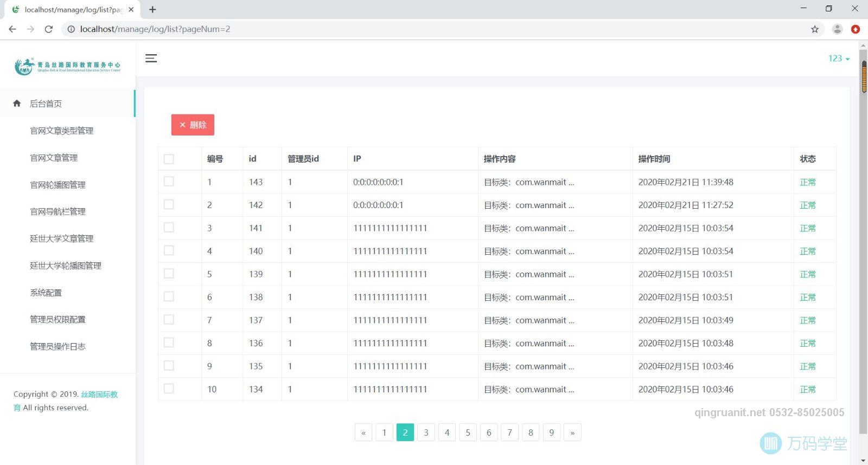Check the row with id 135
Viewport: 868px width, 465px height.
[x=169, y=366]
